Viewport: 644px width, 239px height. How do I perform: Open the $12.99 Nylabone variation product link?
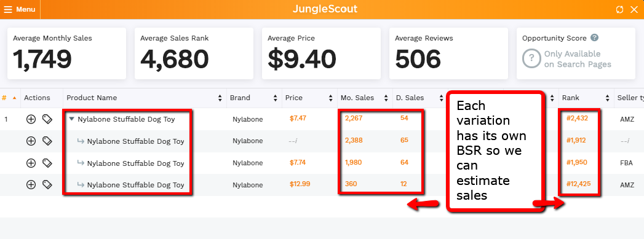[135, 185]
